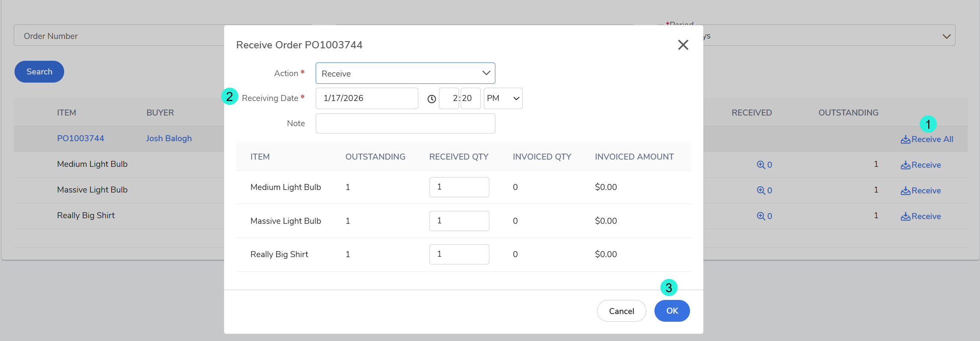Open the PO1003744 order link
The width and height of the screenshot is (980, 341).
(x=80, y=139)
